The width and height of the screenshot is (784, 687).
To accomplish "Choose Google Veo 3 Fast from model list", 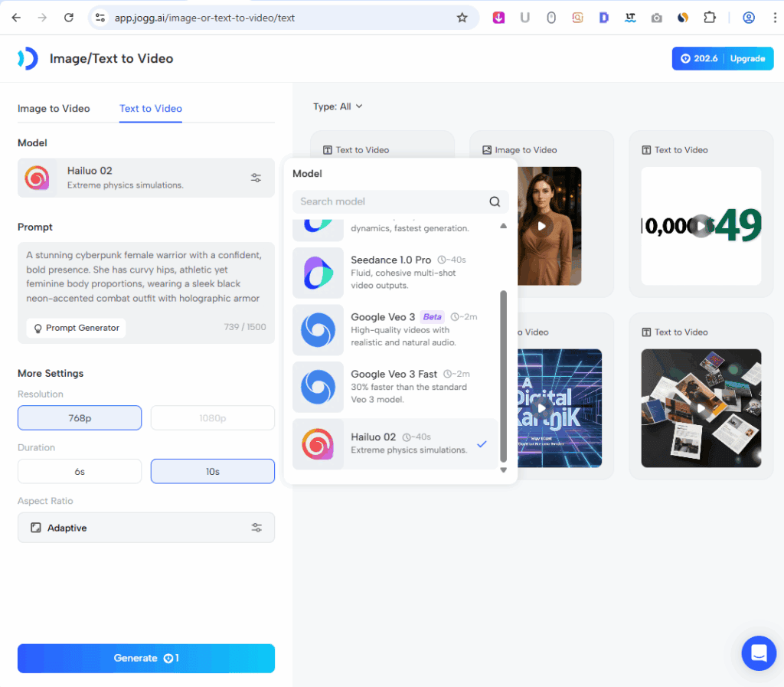I will [394, 387].
